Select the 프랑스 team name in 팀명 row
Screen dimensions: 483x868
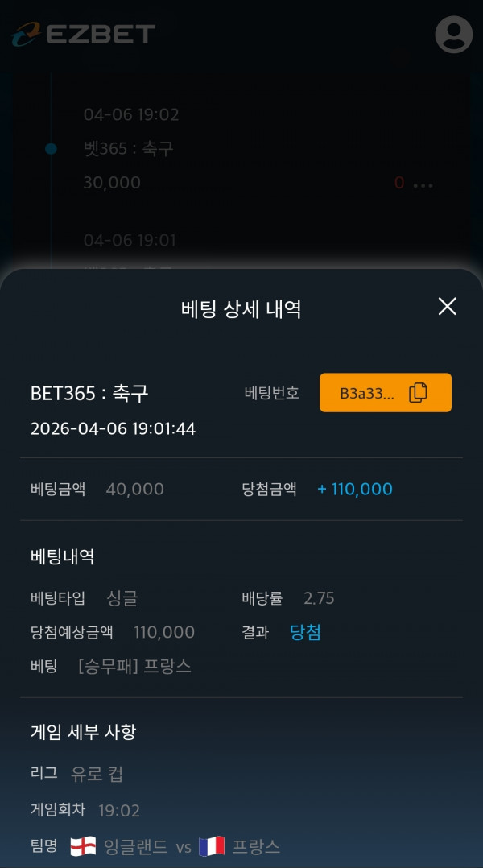[256, 846]
